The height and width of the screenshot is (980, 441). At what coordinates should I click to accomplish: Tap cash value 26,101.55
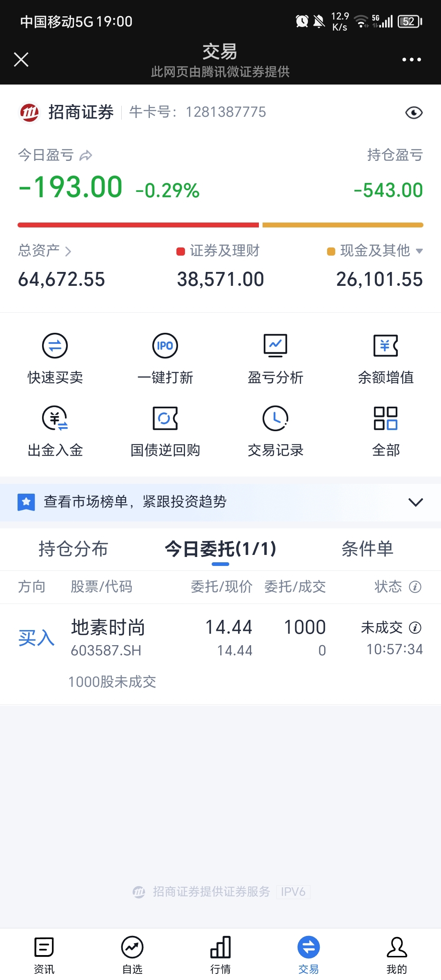(379, 280)
